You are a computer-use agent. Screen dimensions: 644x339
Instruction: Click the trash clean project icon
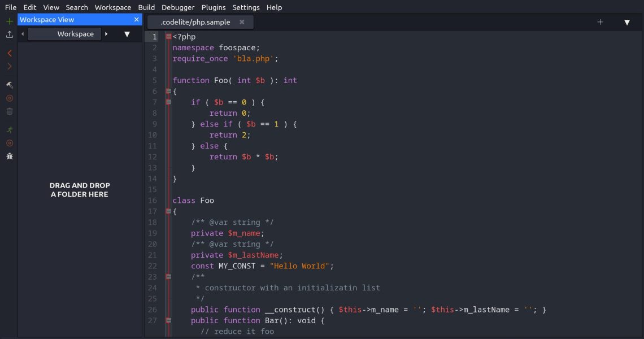pyautogui.click(x=9, y=111)
